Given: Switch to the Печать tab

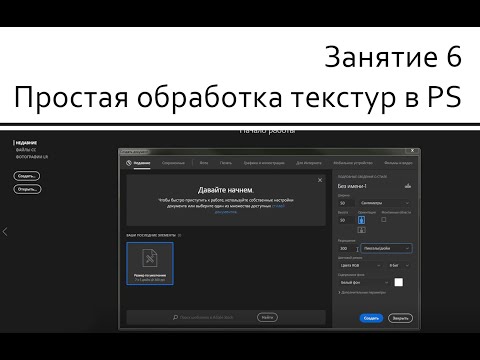Looking at the screenshot, I should 226,163.
